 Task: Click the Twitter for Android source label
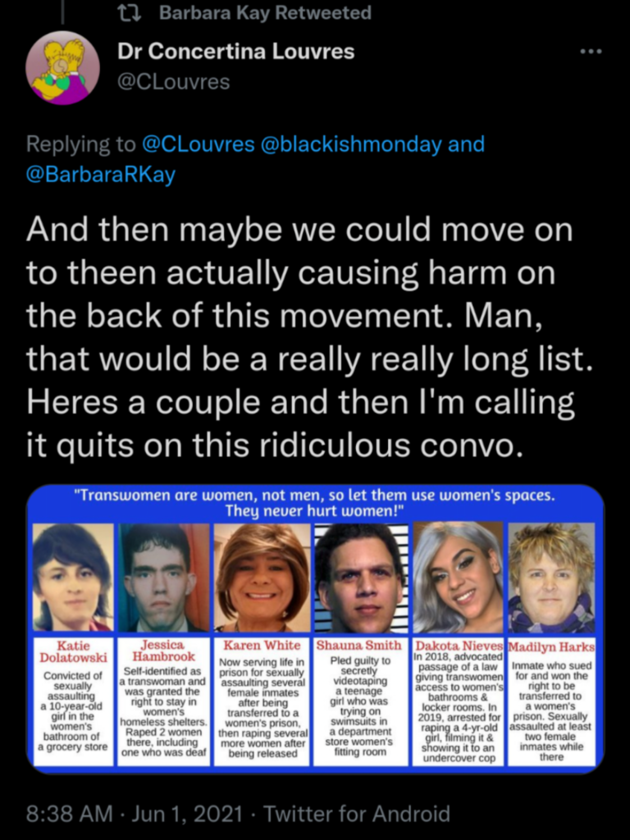click(356, 814)
